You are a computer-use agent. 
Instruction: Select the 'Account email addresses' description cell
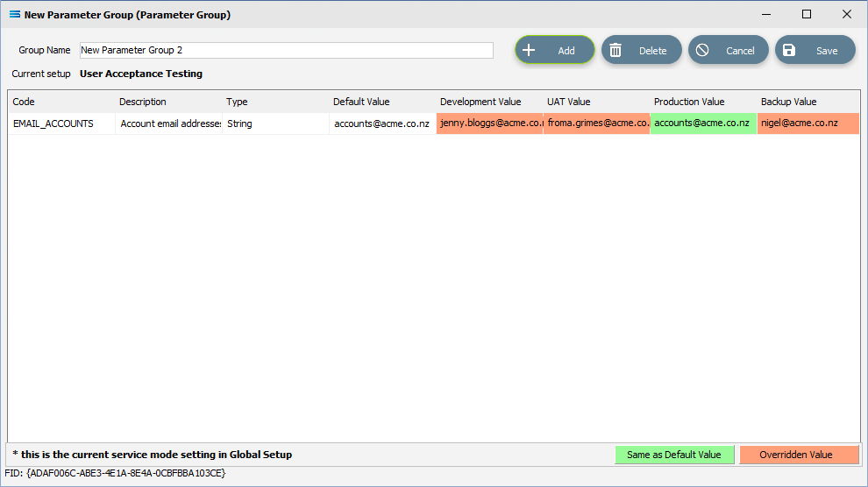[168, 124]
